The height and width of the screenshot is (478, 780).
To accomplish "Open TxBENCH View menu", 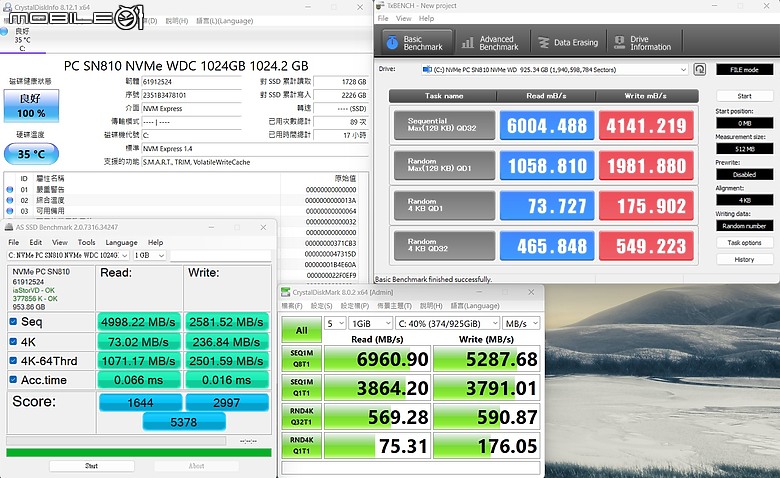I will coord(403,18).
